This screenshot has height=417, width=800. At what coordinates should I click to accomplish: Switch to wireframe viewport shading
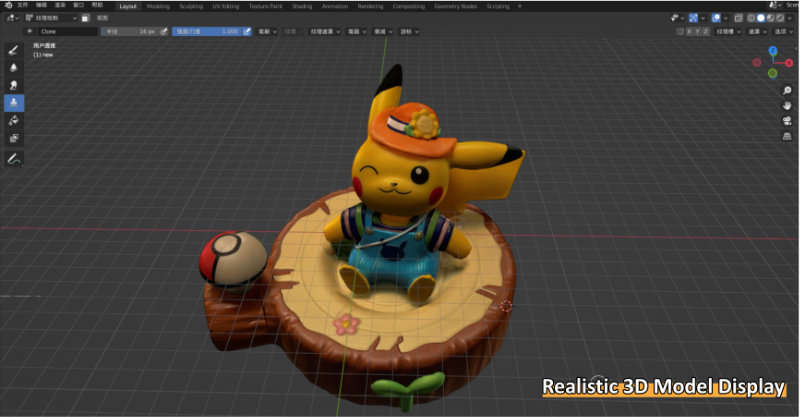coord(751,18)
